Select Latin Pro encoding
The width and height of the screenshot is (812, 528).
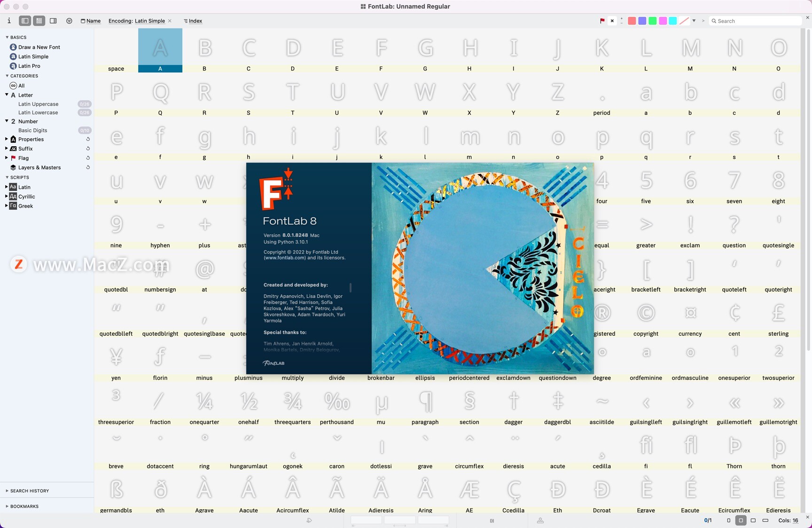29,66
